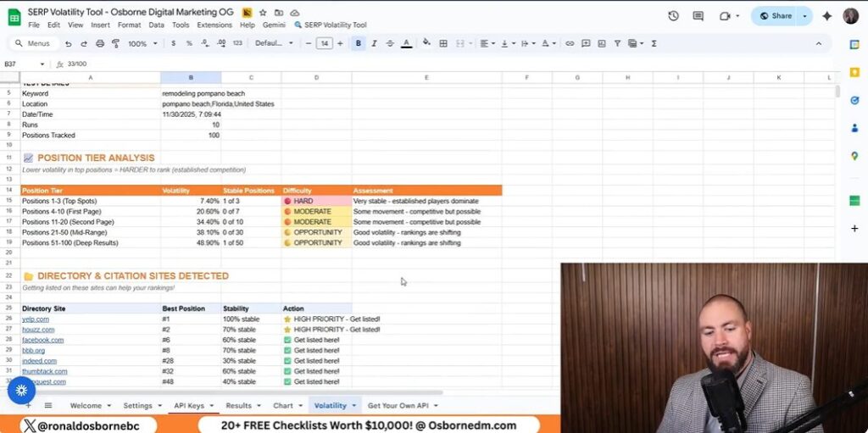Open filter views dropdown
Viewport: 868px width, 433px height.
click(636, 43)
